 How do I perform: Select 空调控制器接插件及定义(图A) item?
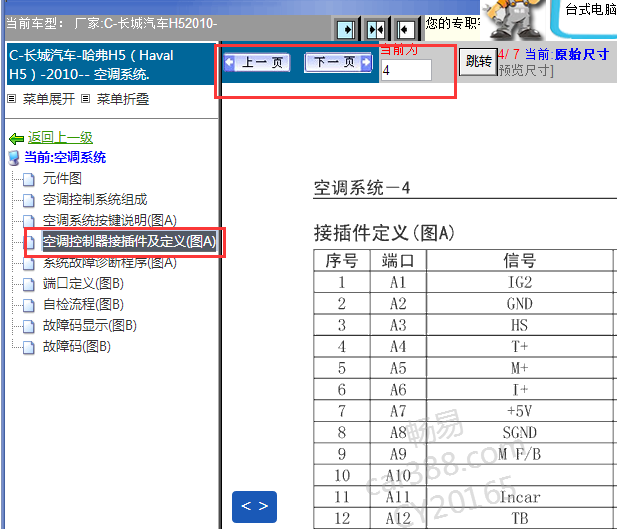click(129, 241)
